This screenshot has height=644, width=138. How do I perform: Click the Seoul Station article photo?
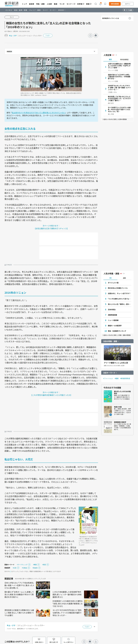click(x=51, y=74)
